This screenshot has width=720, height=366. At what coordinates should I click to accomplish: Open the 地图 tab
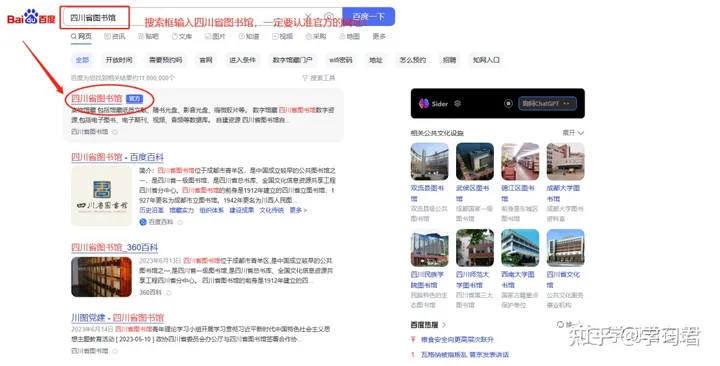click(x=349, y=36)
